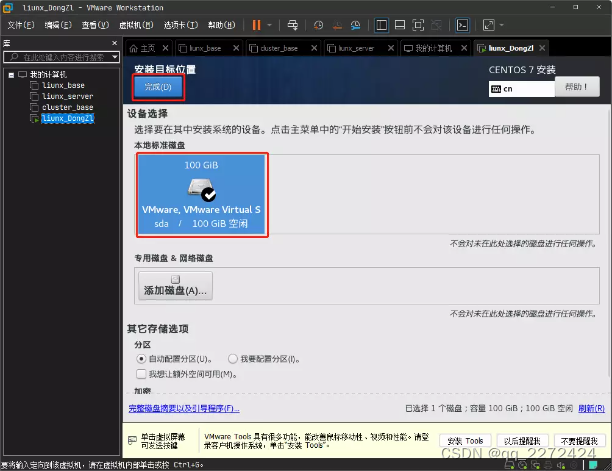Open the power options arrow beside the pause icon
Viewport: 612px width, 471px height.
[270, 25]
